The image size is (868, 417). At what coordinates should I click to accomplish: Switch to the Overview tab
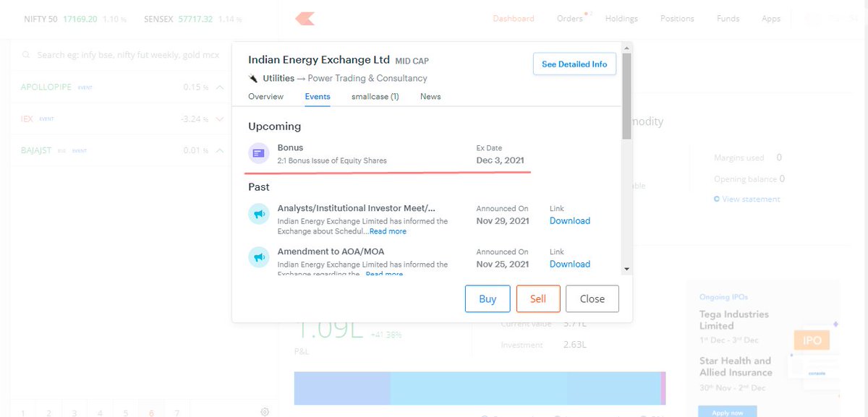coord(265,96)
